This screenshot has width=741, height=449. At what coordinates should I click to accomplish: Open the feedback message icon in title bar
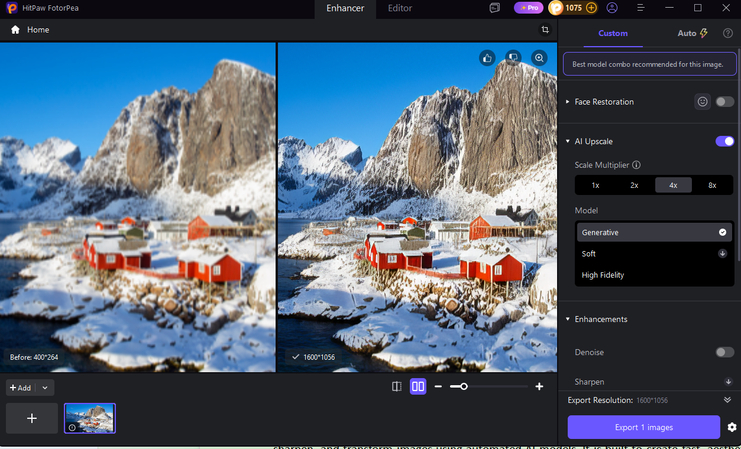coord(494,8)
